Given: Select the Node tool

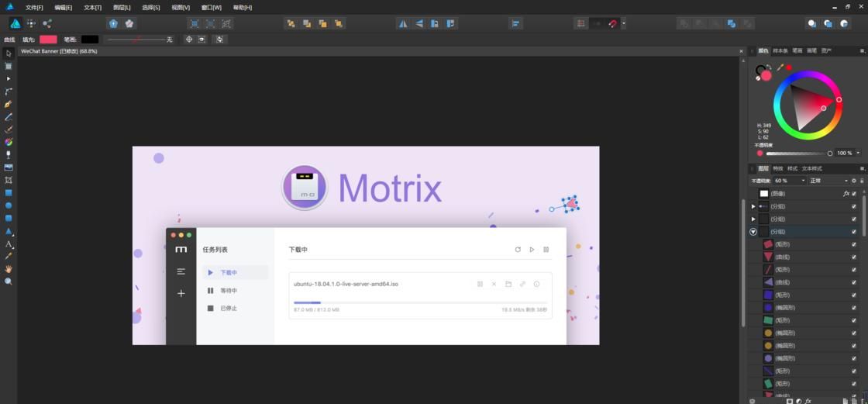Looking at the screenshot, I should pos(9,78).
